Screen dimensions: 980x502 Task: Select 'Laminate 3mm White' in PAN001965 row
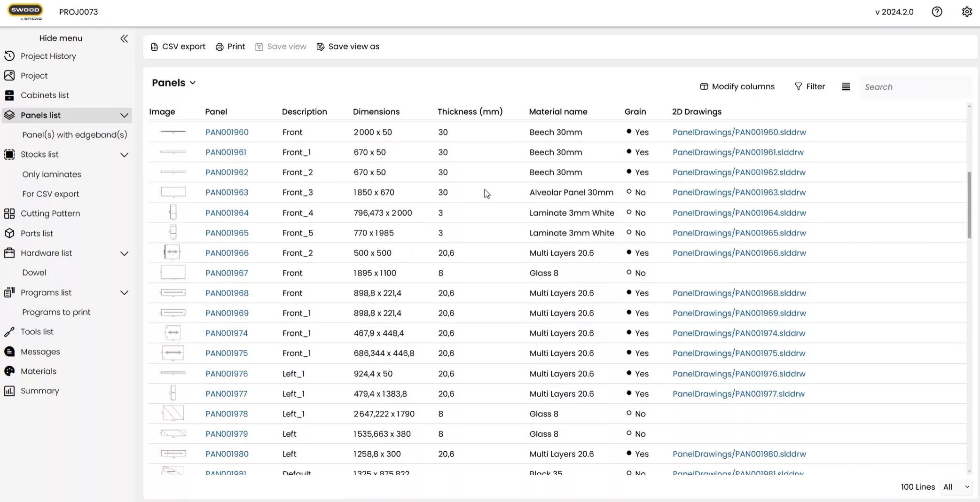click(572, 233)
